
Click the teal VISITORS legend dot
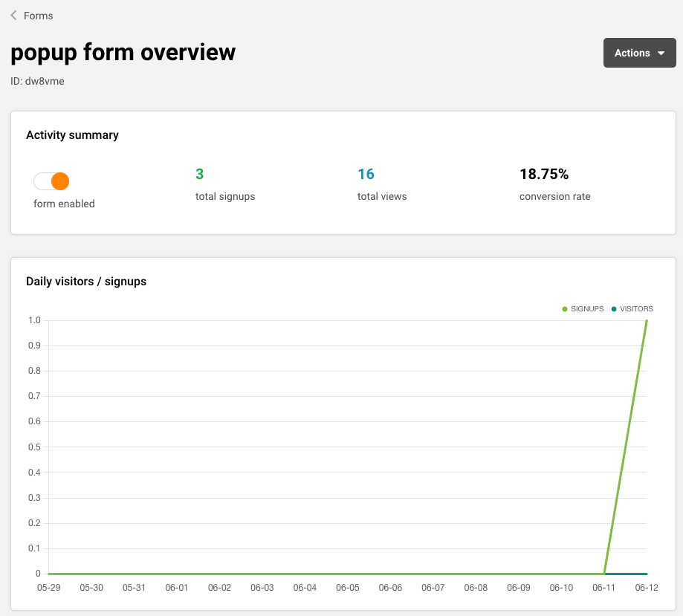(614, 309)
